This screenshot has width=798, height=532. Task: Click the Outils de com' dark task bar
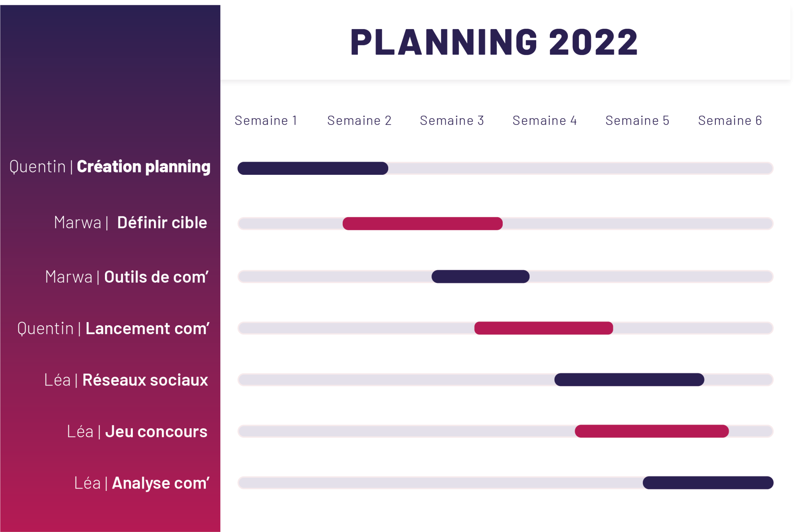[x=480, y=277]
